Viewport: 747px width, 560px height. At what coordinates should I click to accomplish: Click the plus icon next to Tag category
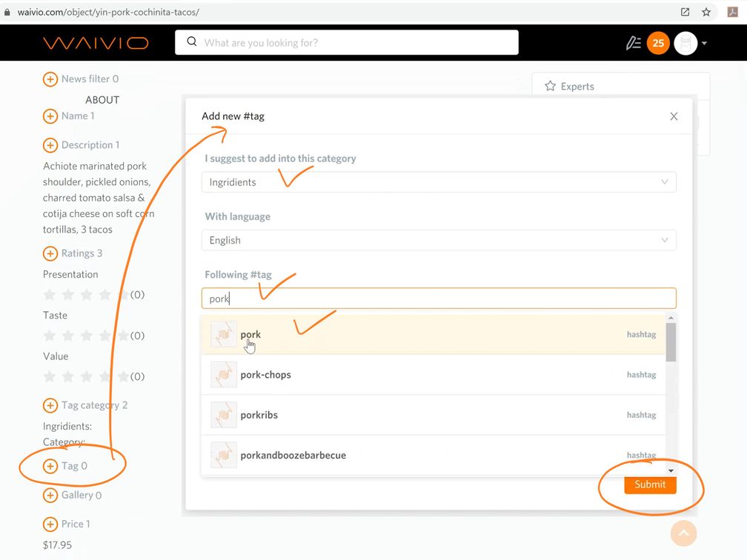point(50,405)
